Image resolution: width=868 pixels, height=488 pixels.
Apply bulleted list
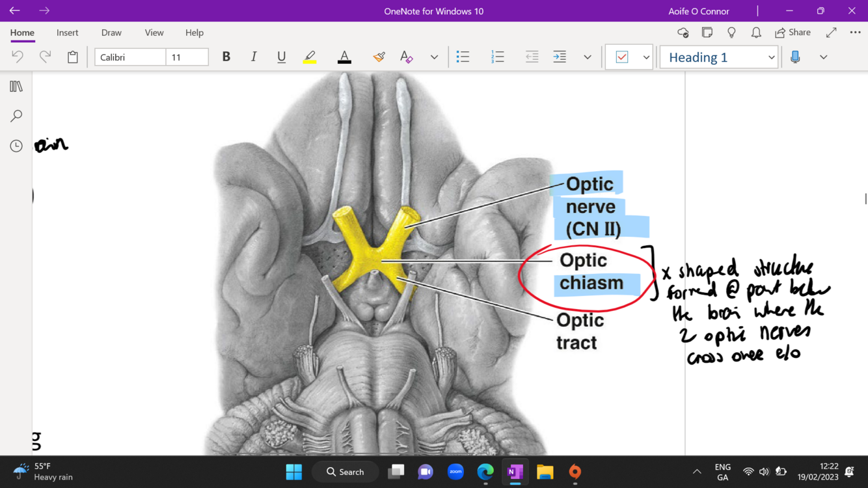click(463, 57)
